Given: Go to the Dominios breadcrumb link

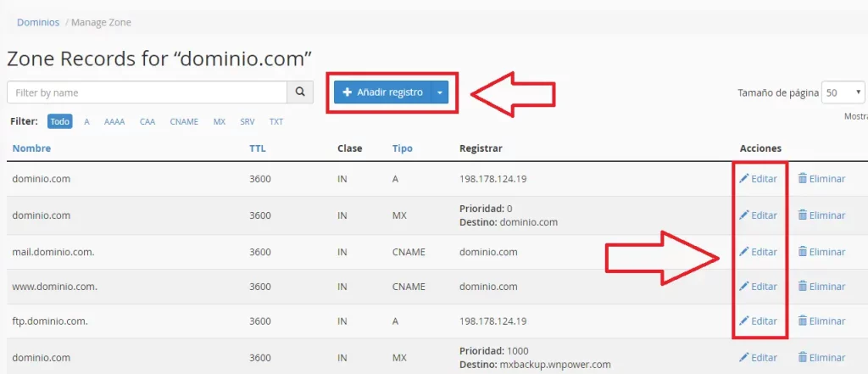Looking at the screenshot, I should [x=38, y=23].
